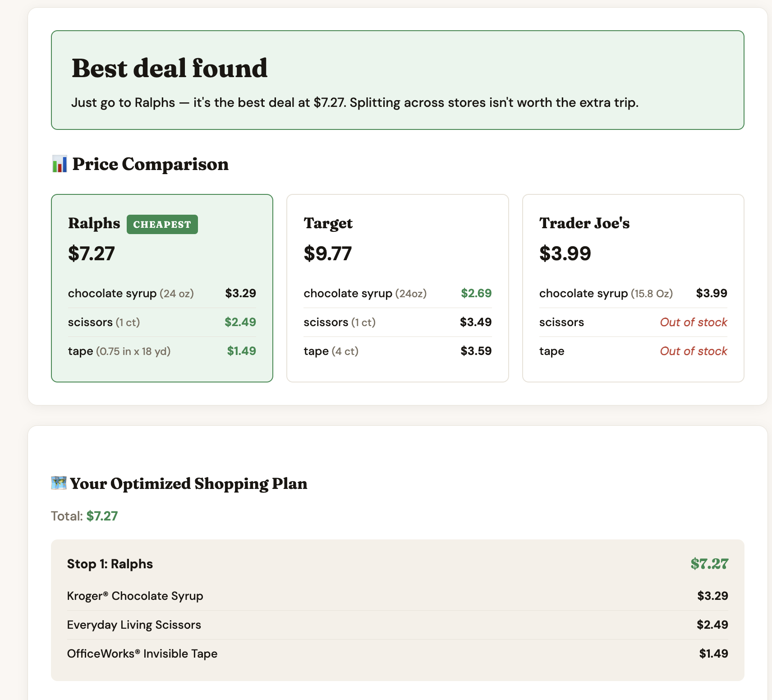Click the Stop 1: Ralphs header

tap(110, 564)
